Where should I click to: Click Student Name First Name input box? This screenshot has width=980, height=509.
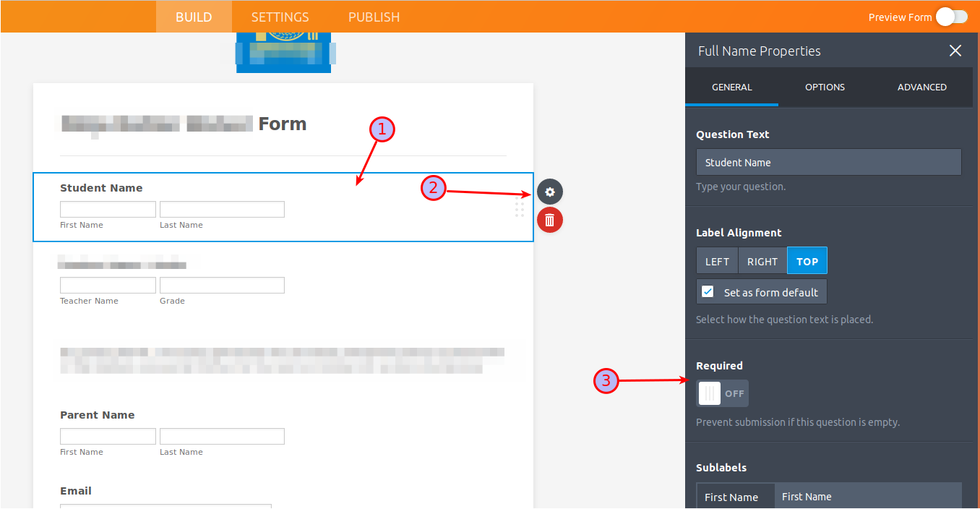[x=108, y=210]
